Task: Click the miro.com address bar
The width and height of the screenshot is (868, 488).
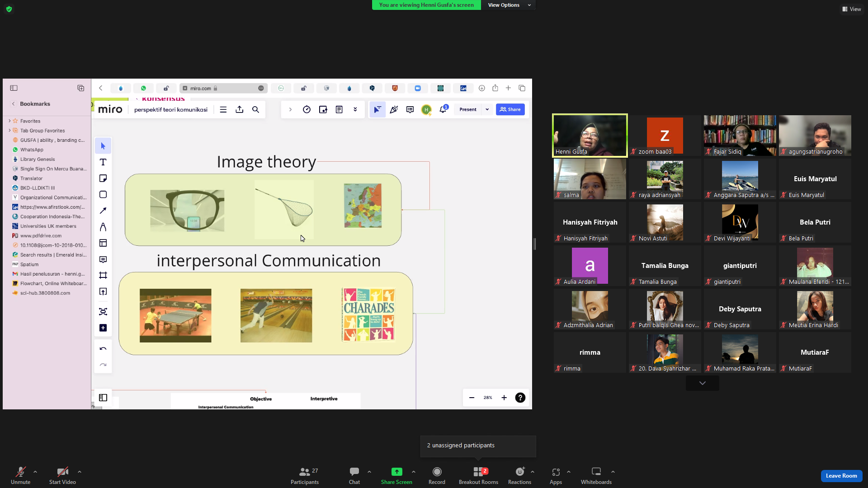Action: coord(223,88)
